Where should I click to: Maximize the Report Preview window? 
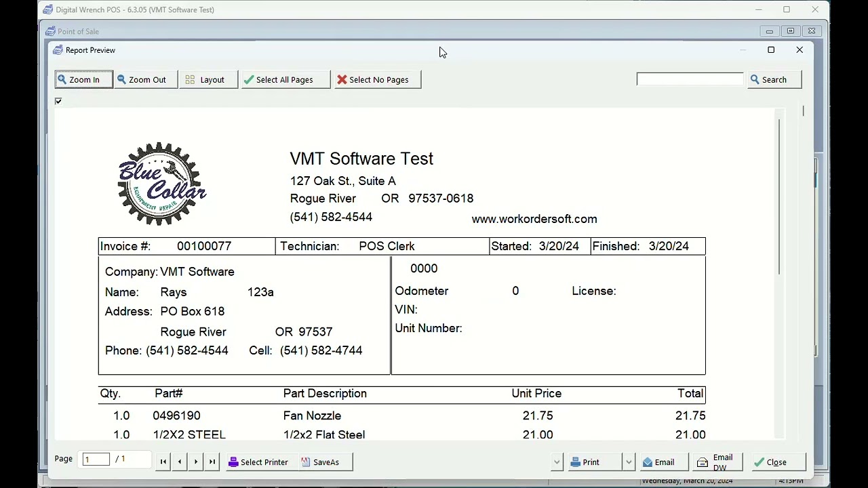pos(771,49)
